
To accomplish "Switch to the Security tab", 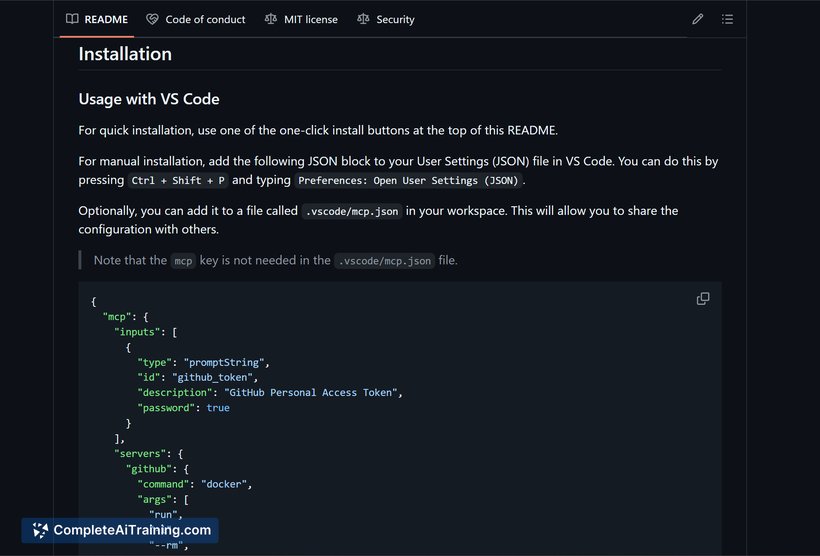I will pos(386,19).
